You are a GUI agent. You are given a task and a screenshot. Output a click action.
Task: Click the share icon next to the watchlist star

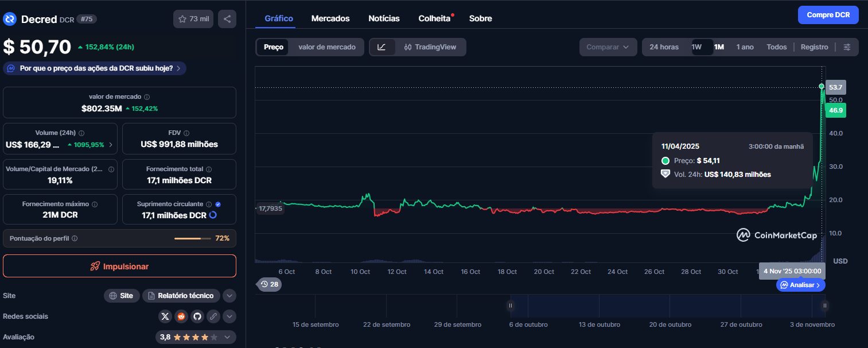pos(227,18)
